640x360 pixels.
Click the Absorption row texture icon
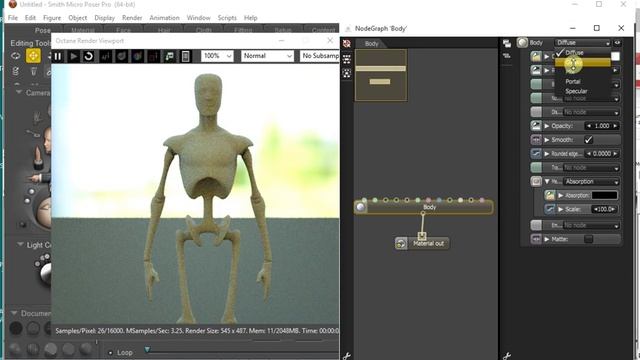point(550,196)
